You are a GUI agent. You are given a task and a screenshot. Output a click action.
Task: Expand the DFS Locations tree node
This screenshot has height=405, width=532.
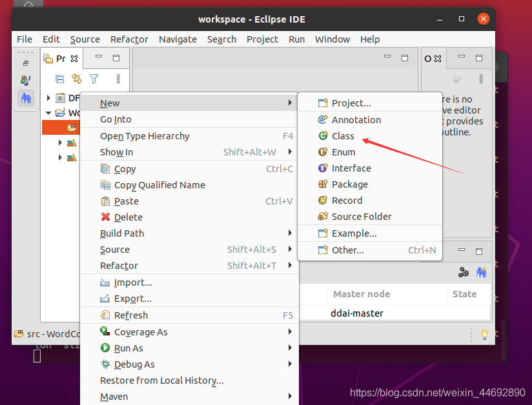pos(48,98)
